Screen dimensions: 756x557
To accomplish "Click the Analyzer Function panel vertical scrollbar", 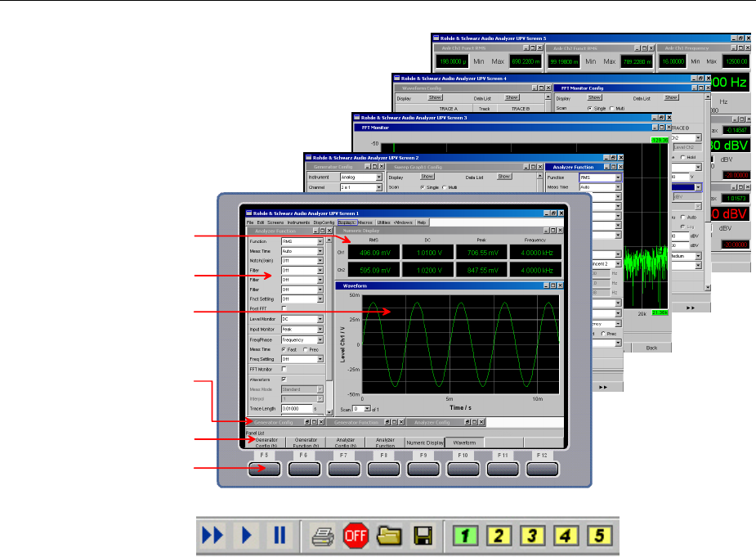I will pyautogui.click(x=329, y=326).
